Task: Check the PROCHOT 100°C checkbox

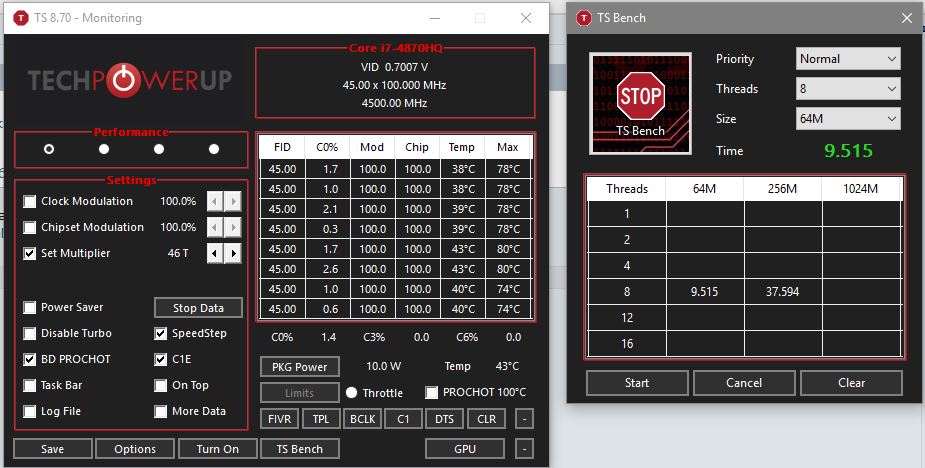Action: [x=432, y=392]
